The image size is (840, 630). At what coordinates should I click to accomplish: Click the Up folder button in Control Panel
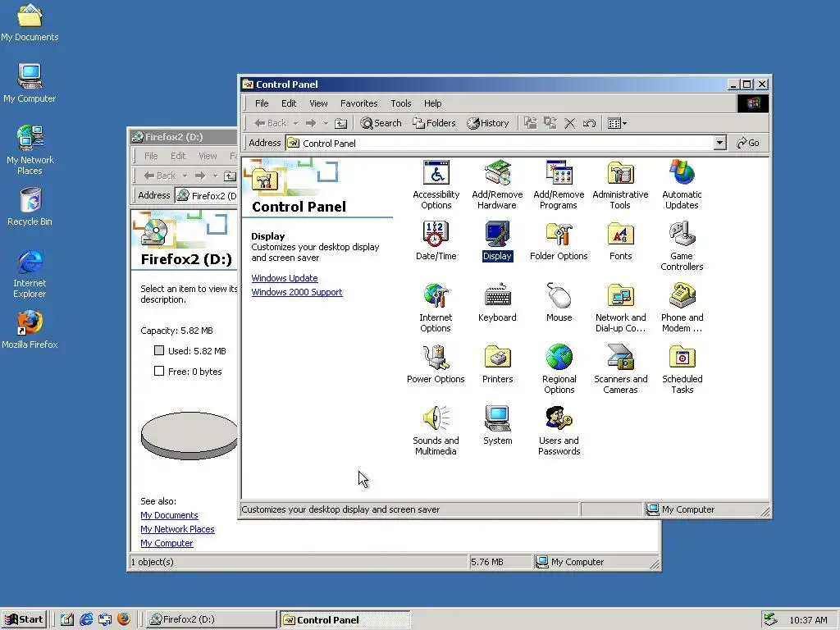tap(340, 123)
